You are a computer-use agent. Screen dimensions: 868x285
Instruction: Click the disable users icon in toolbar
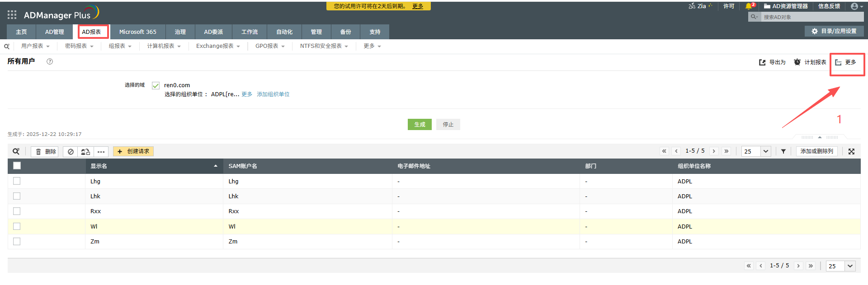(x=71, y=152)
